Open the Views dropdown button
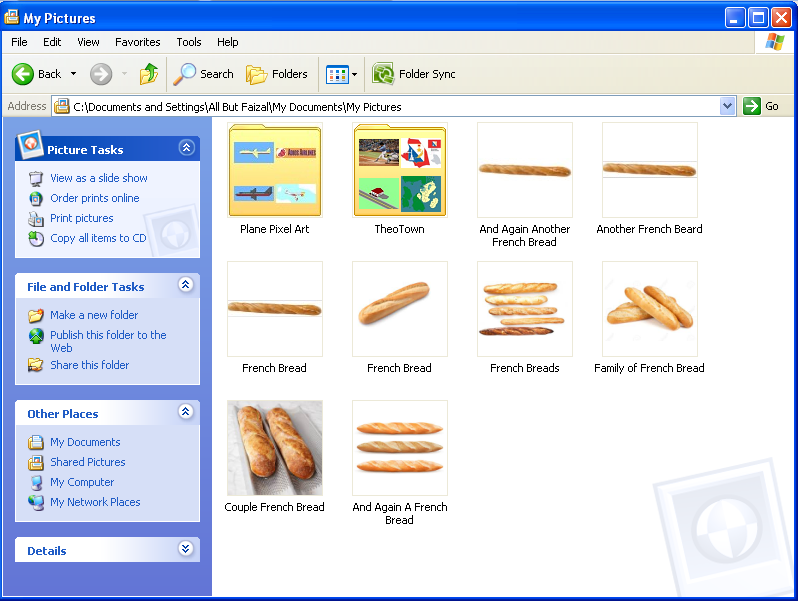This screenshot has height=601, width=798. click(341, 74)
